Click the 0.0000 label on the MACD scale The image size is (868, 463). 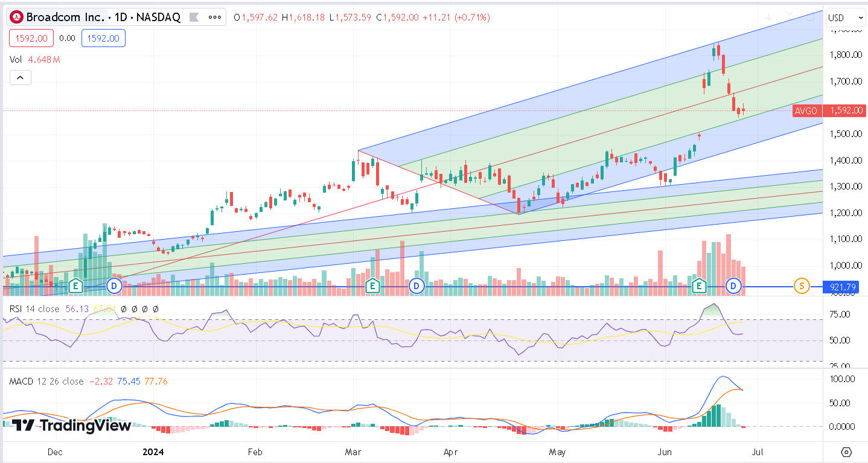[x=843, y=427]
